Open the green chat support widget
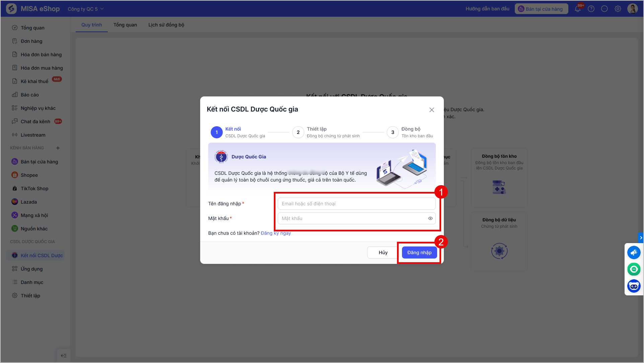 click(x=634, y=269)
